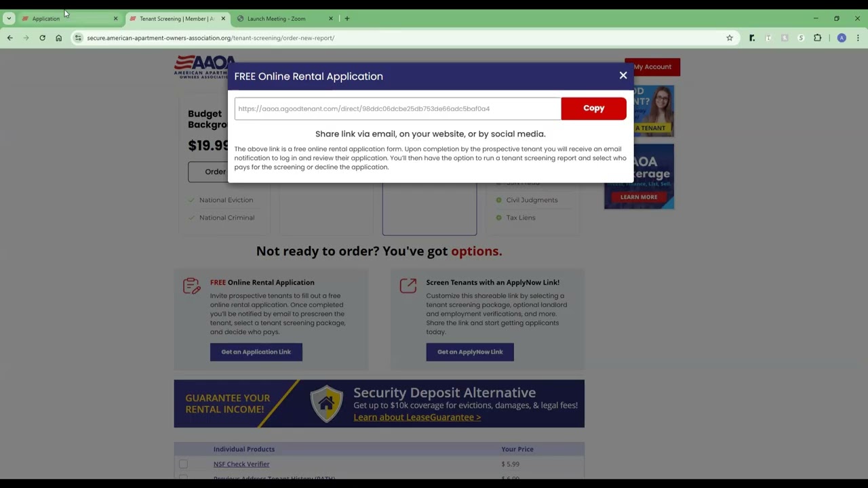Viewport: 868px width, 488px height.
Task: Open the Extensions puzzle menu
Action: [x=817, y=38]
